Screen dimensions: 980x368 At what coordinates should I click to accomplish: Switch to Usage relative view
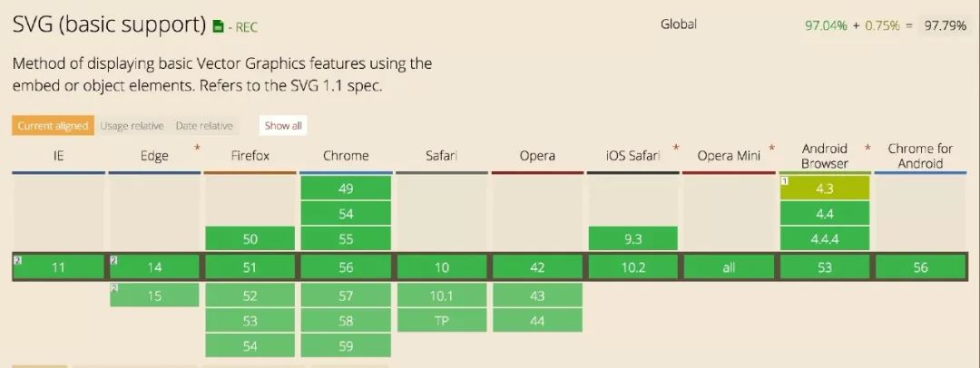[x=132, y=126]
